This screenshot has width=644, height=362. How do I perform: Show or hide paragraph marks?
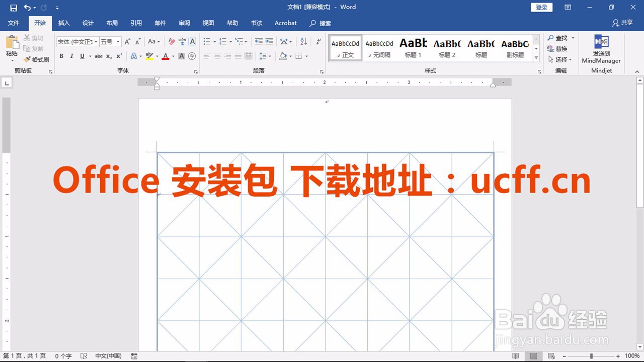[x=318, y=42]
